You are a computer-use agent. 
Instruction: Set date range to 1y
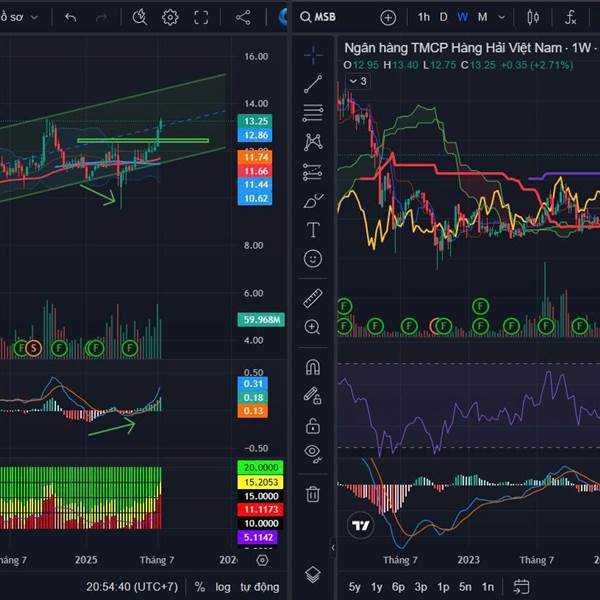tap(377, 587)
